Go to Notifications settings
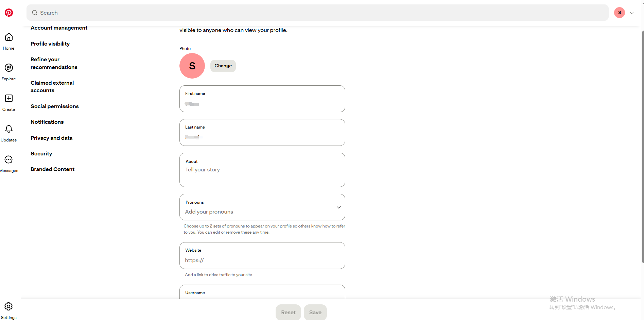The height and width of the screenshot is (320, 644). pyautogui.click(x=47, y=122)
